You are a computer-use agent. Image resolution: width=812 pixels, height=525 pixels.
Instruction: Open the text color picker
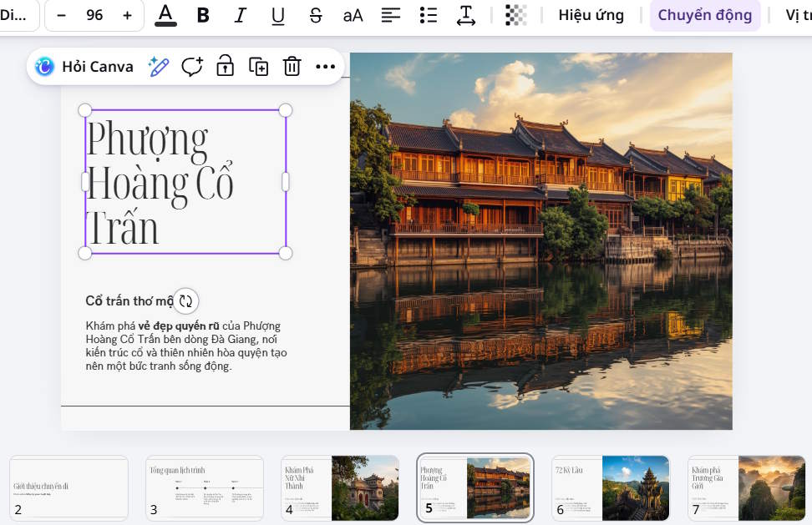click(165, 15)
